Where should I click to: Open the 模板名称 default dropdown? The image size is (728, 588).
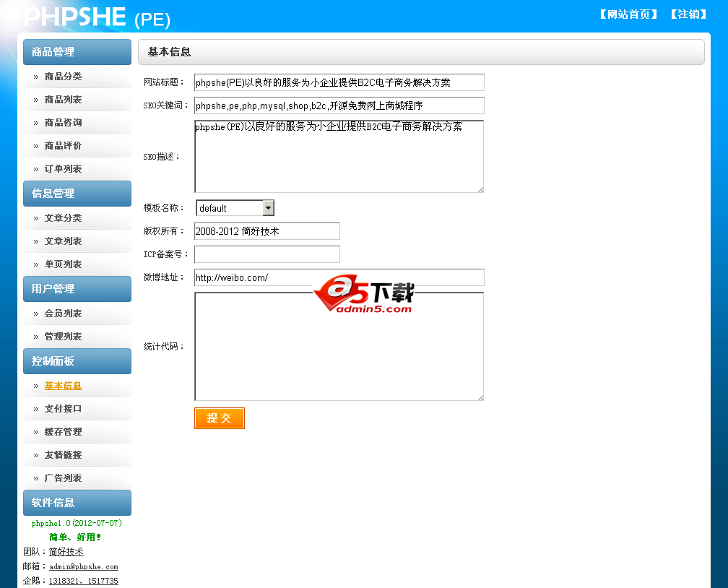[x=235, y=208]
